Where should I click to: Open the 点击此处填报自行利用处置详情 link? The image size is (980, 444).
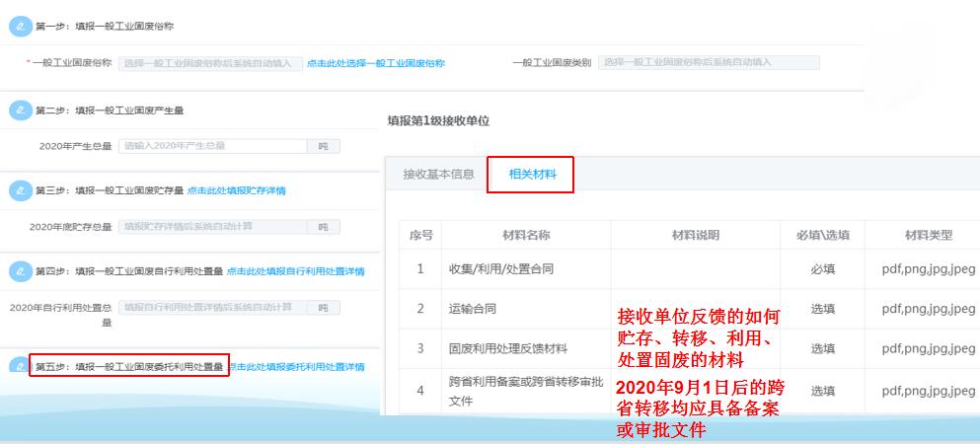coord(295,271)
